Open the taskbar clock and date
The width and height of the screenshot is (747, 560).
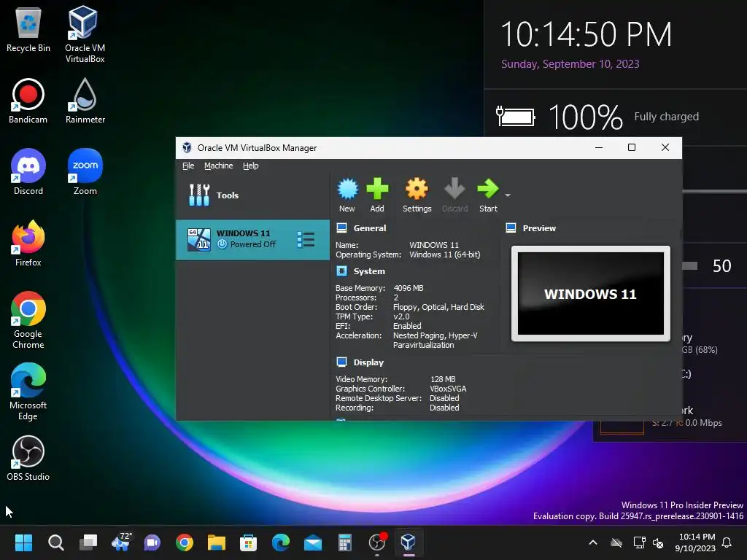[695, 542]
